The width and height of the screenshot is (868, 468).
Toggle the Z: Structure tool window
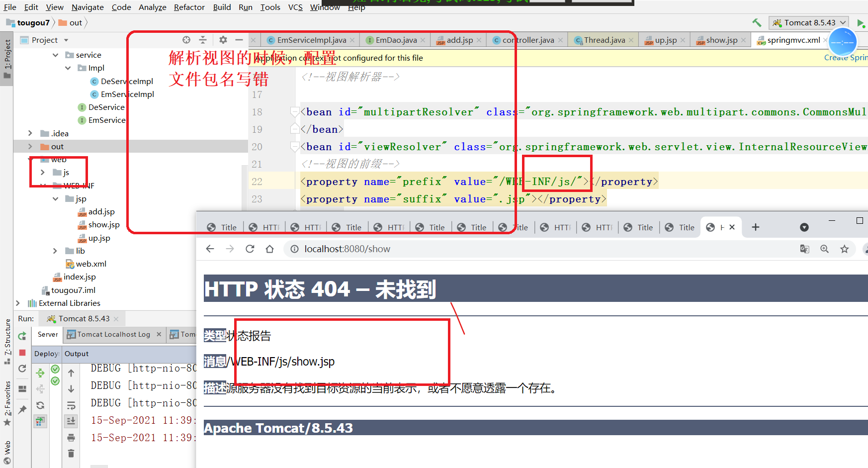click(7, 341)
